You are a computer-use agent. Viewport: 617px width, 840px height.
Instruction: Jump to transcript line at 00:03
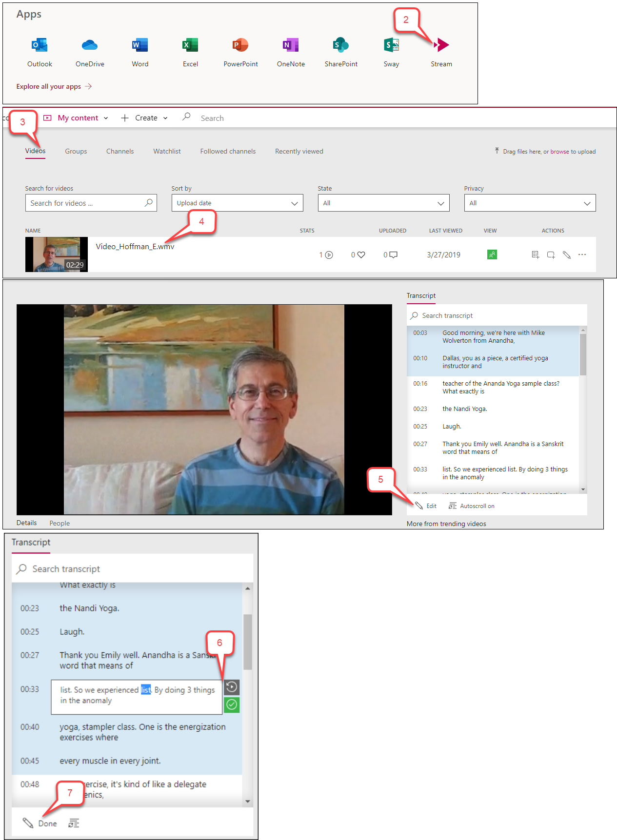[493, 337]
